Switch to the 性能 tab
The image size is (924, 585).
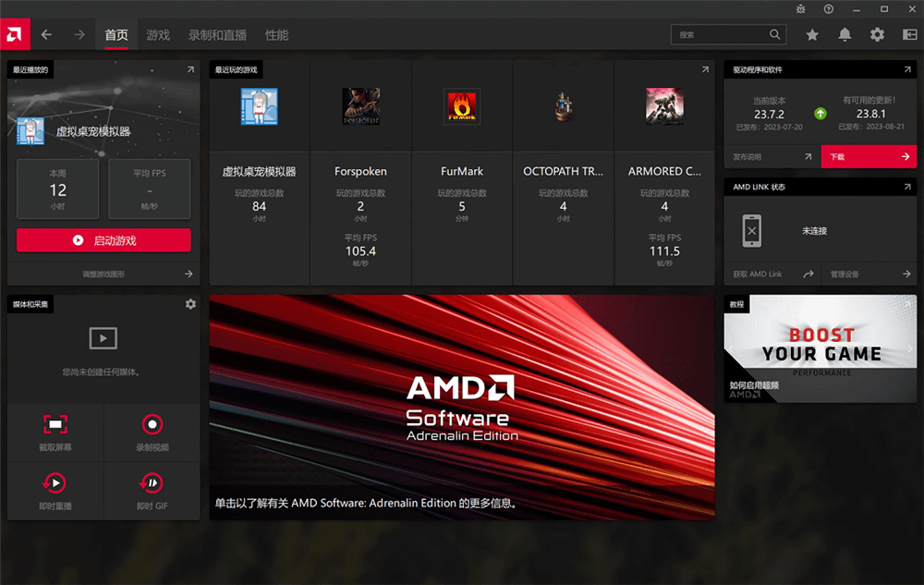276,35
